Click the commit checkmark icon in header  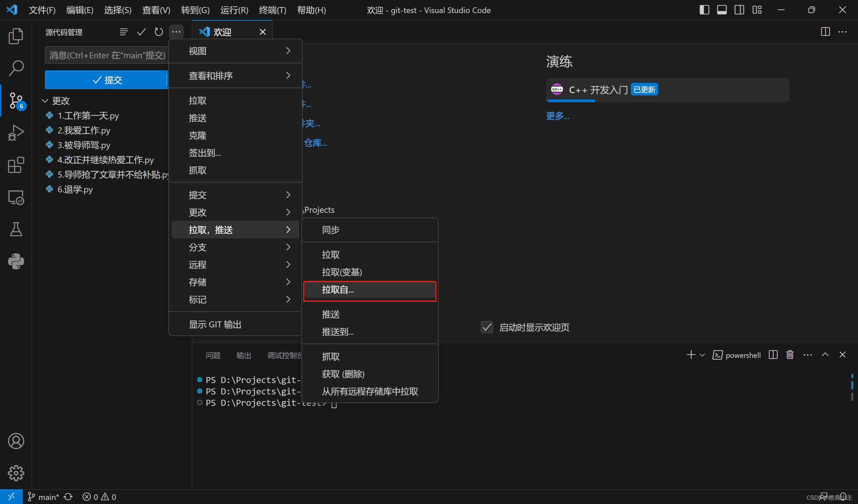141,32
